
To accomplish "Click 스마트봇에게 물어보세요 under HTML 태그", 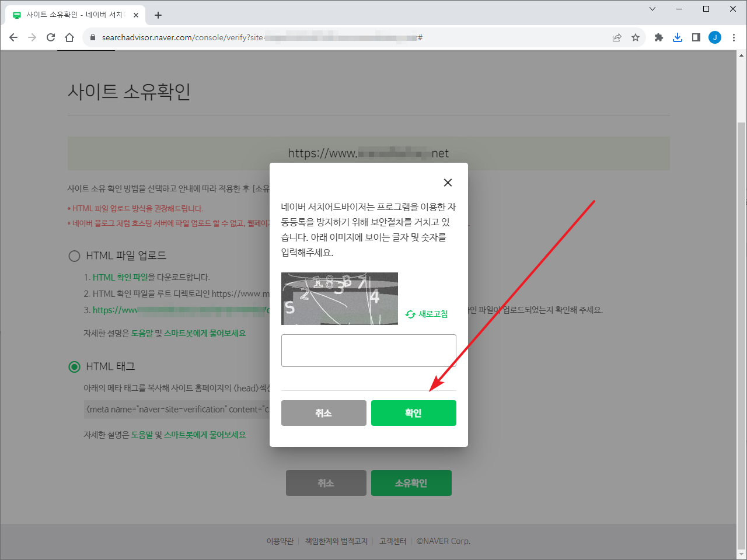I will click(x=205, y=435).
